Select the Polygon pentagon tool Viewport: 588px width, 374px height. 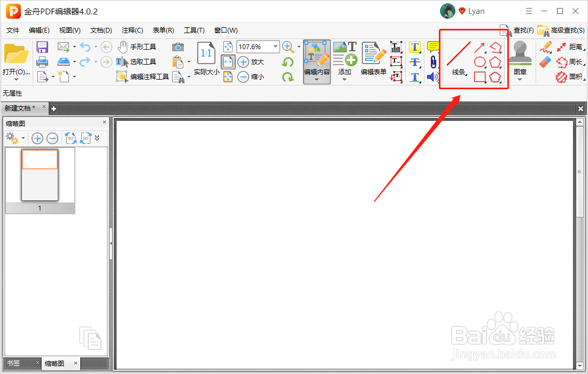point(496,62)
